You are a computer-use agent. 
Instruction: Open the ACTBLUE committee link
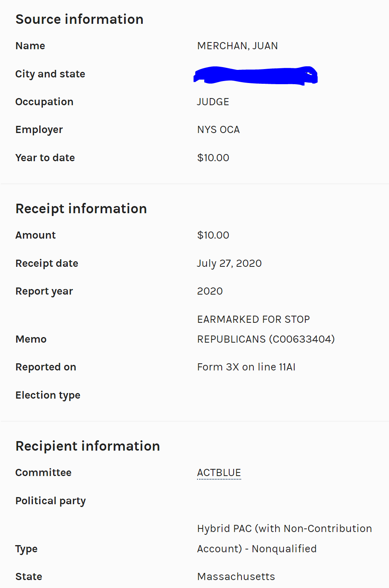coord(219,472)
